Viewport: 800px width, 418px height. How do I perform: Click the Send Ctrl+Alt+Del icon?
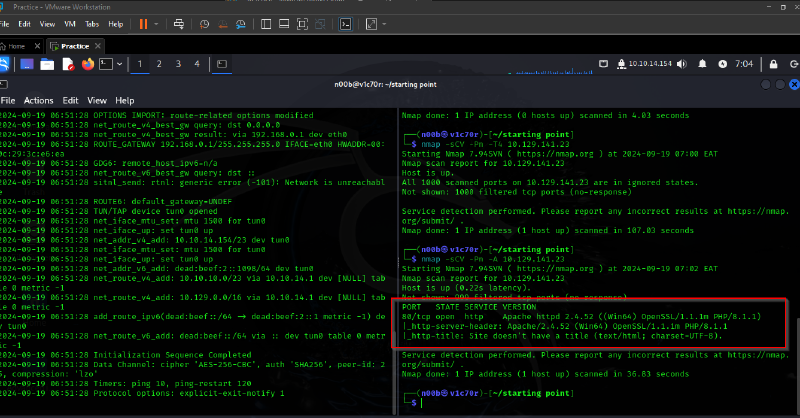click(x=180, y=22)
